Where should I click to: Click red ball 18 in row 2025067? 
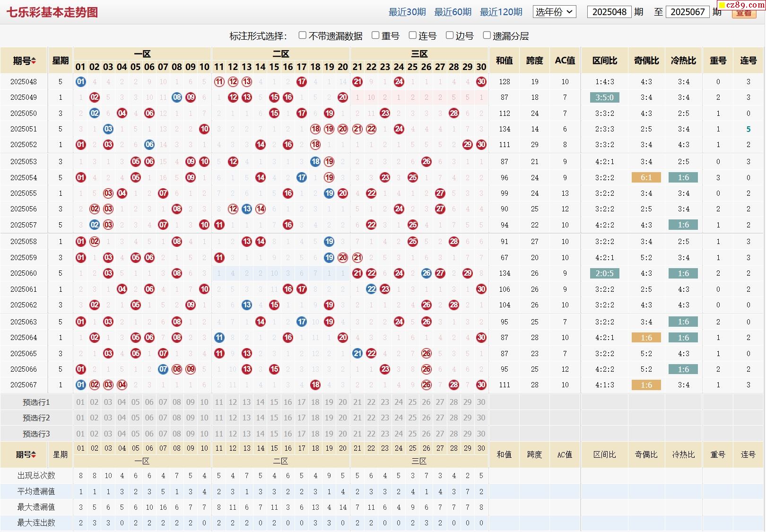tap(315, 385)
